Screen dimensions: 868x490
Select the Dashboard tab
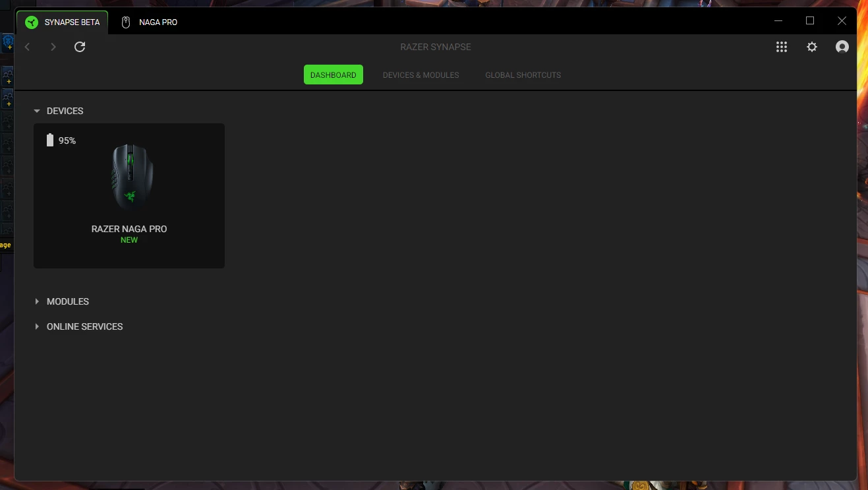click(333, 75)
